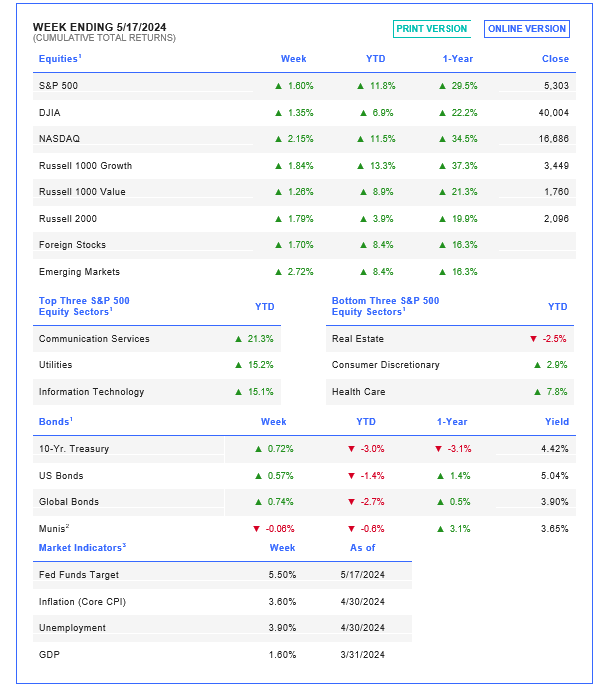This screenshot has height=692, width=607.
Task: Click the Market Indicators heading
Action: point(82,548)
